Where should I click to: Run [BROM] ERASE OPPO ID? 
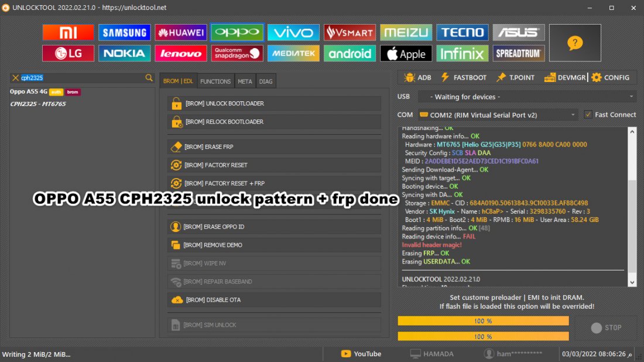point(274,227)
